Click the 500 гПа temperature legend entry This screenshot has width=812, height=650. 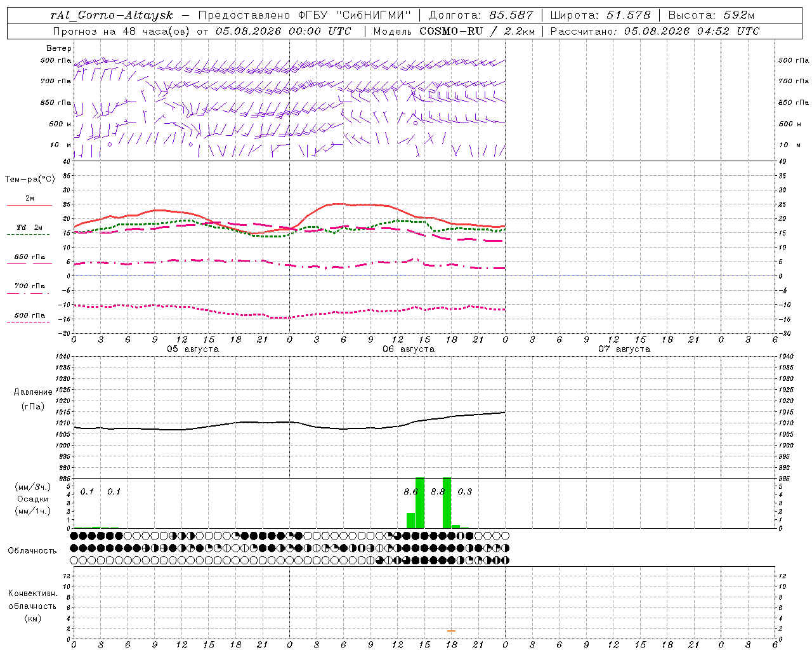(30, 317)
